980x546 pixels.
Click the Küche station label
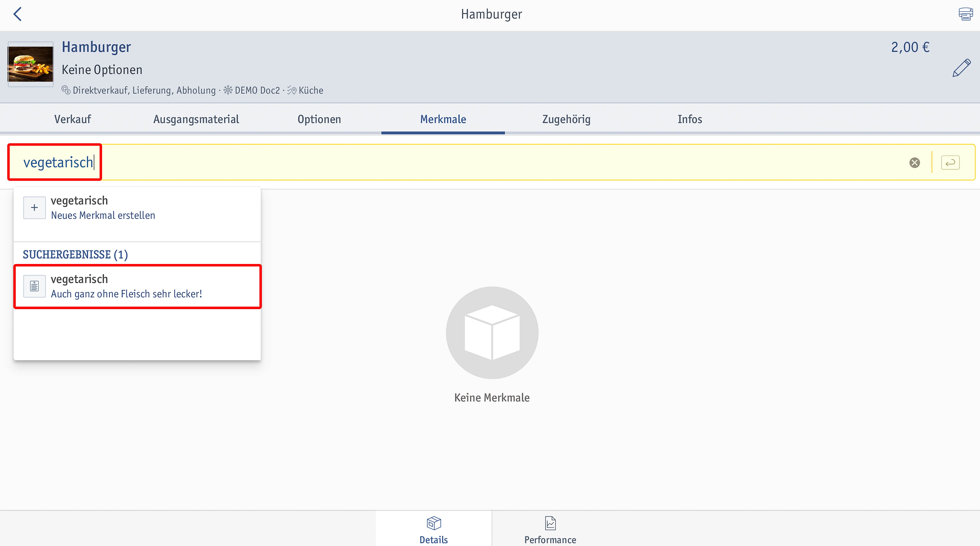pyautogui.click(x=311, y=90)
